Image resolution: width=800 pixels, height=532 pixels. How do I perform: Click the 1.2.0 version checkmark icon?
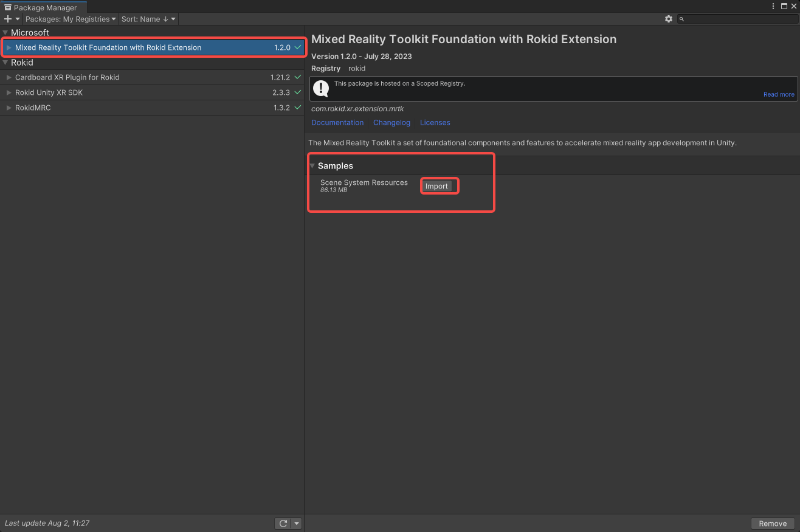(x=298, y=47)
